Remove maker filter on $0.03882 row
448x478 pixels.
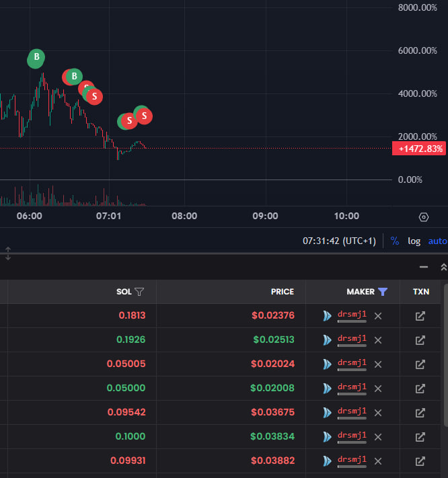[378, 461]
